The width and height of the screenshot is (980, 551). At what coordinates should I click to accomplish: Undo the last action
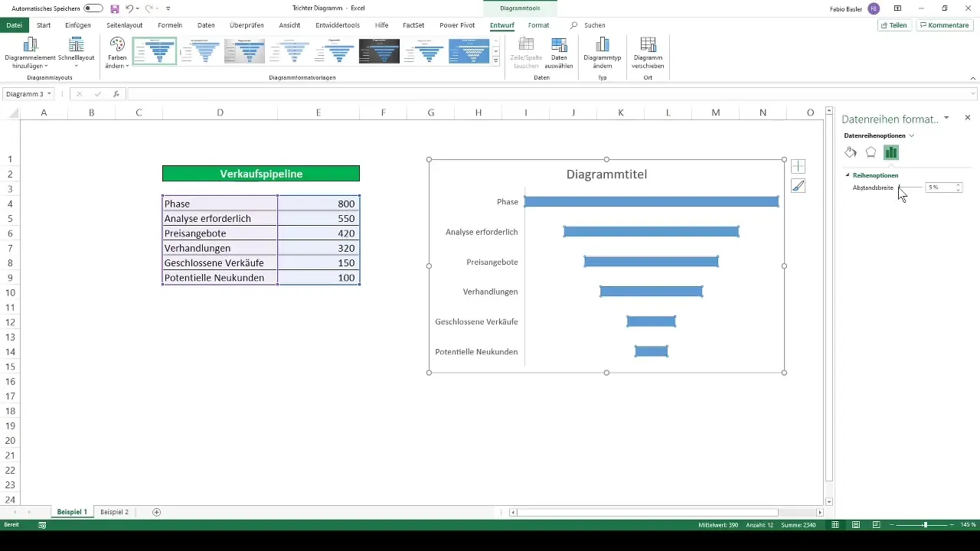pos(129,8)
